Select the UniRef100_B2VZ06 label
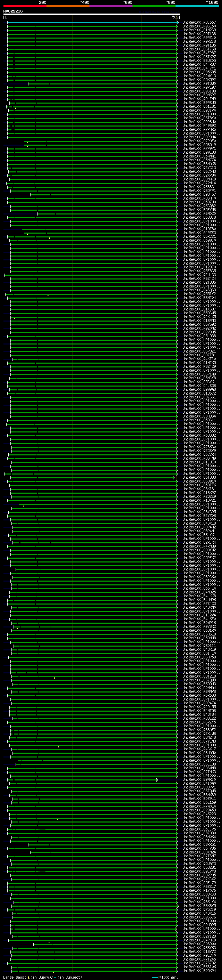 point(199,516)
